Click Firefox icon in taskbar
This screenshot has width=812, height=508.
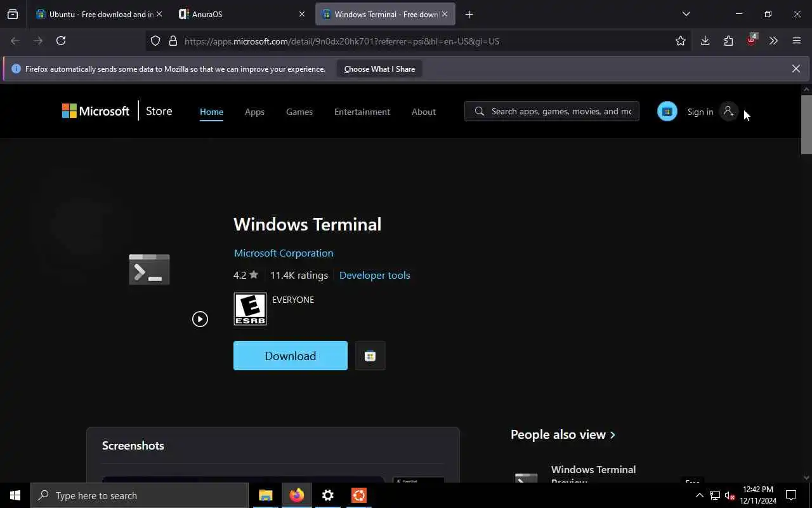(296, 495)
